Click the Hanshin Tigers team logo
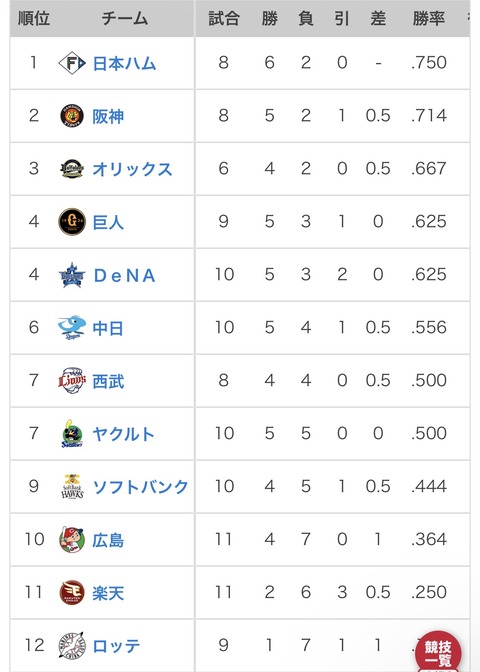The height and width of the screenshot is (672, 480). pos(72,116)
